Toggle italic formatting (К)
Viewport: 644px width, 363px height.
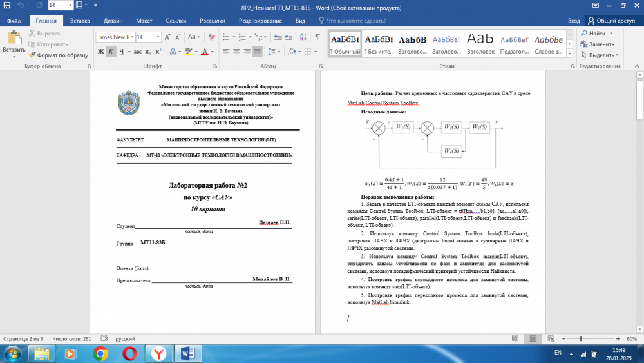click(x=111, y=52)
